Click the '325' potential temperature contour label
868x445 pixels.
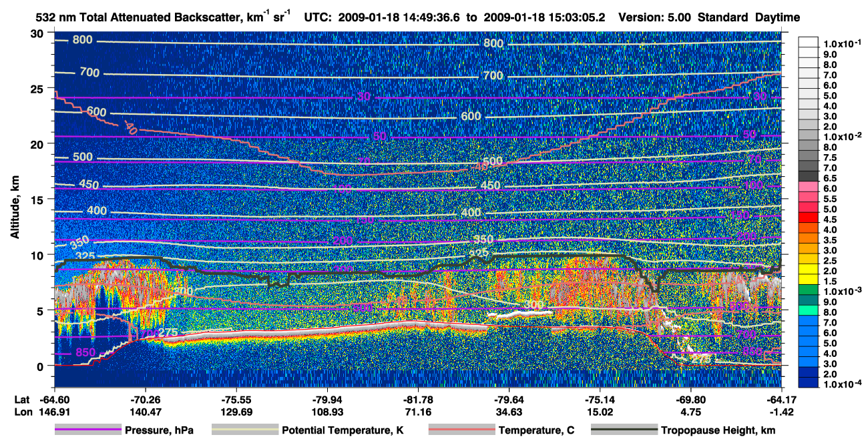[x=84, y=256]
